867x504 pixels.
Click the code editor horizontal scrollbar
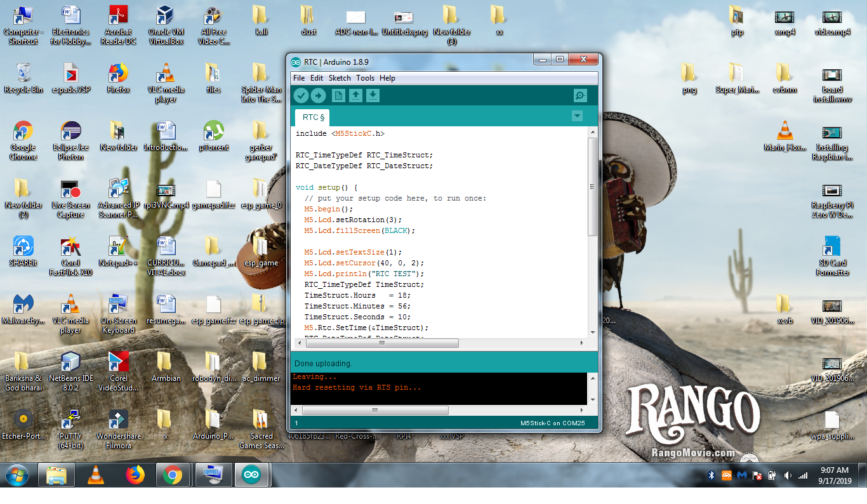382,343
